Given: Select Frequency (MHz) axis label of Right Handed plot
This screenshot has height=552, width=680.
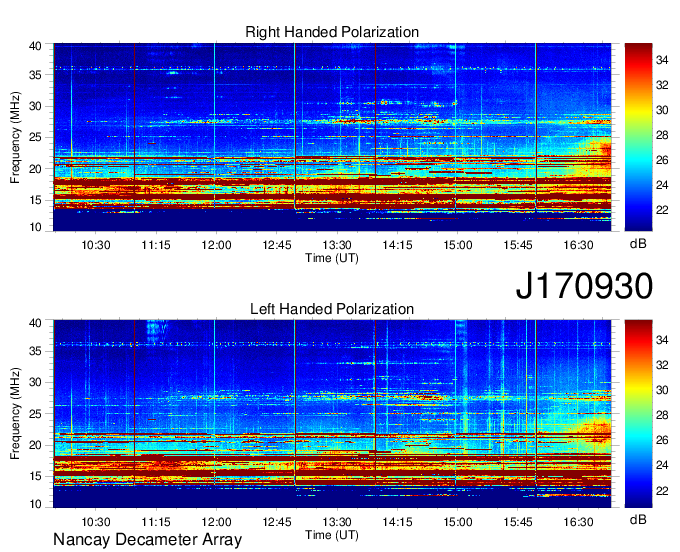Looking at the screenshot, I should coord(15,137).
